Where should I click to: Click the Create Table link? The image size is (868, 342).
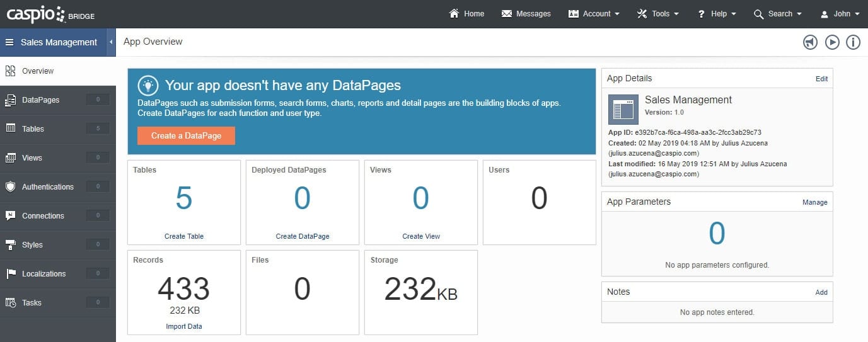(x=184, y=236)
